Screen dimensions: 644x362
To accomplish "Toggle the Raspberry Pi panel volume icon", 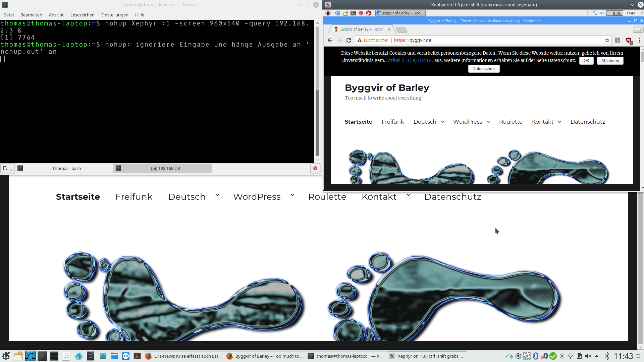I will (x=602, y=13).
